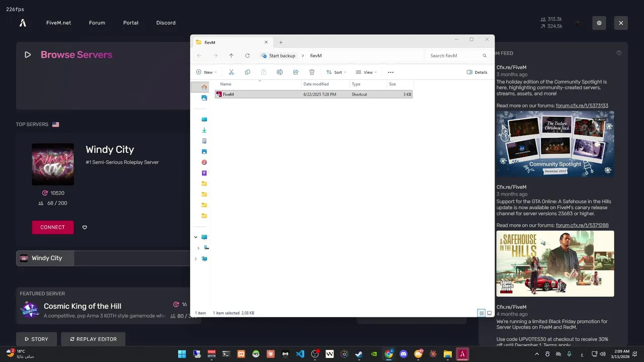This screenshot has width=644, height=362.
Task: Open the View dropdown in Explorer
Action: point(366,72)
